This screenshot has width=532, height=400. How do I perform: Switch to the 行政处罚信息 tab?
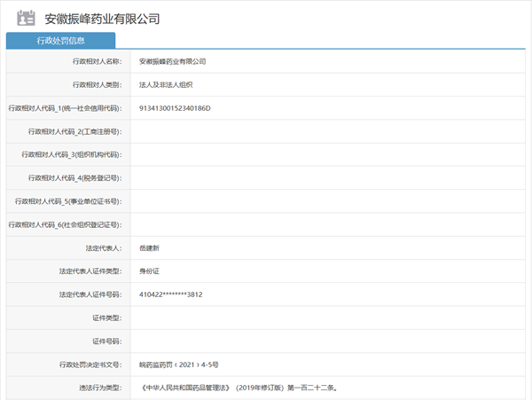[x=60, y=41]
